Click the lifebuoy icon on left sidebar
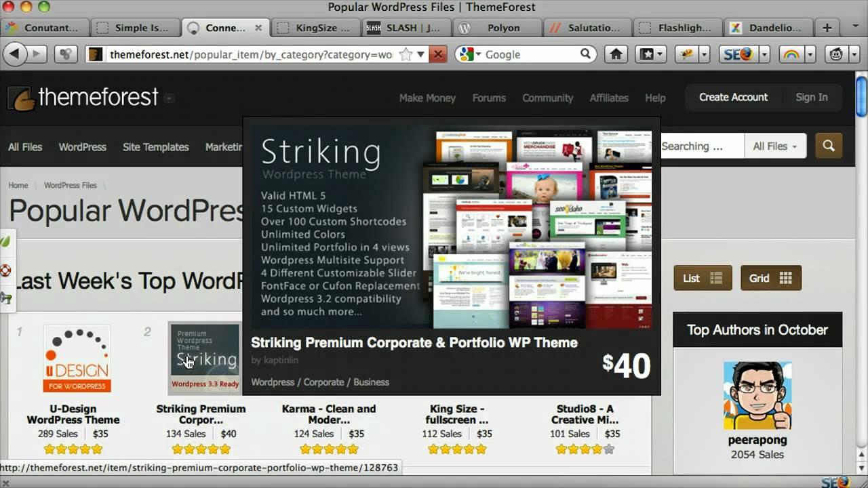 [x=5, y=270]
